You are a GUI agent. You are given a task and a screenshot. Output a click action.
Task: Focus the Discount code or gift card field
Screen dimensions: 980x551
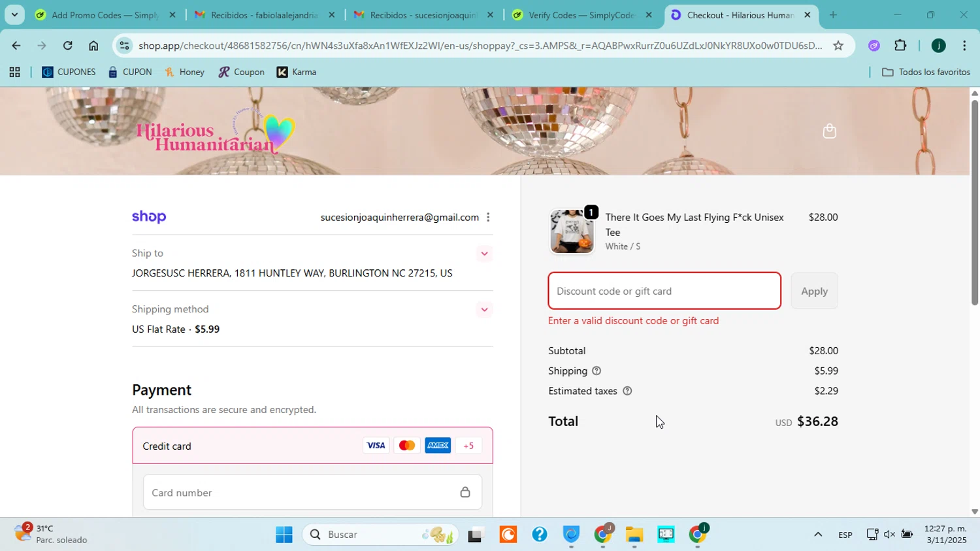tap(664, 291)
